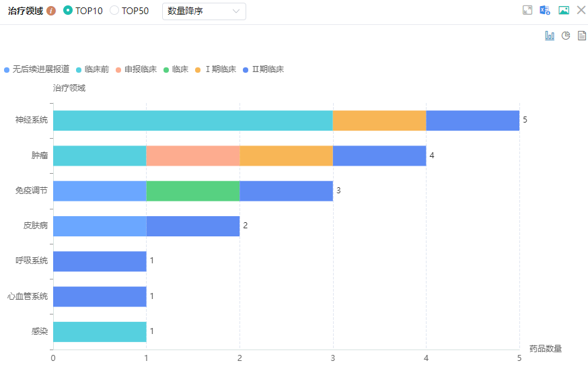Toggle the 临床前 legend series
This screenshot has width=588, height=365.
[93, 69]
